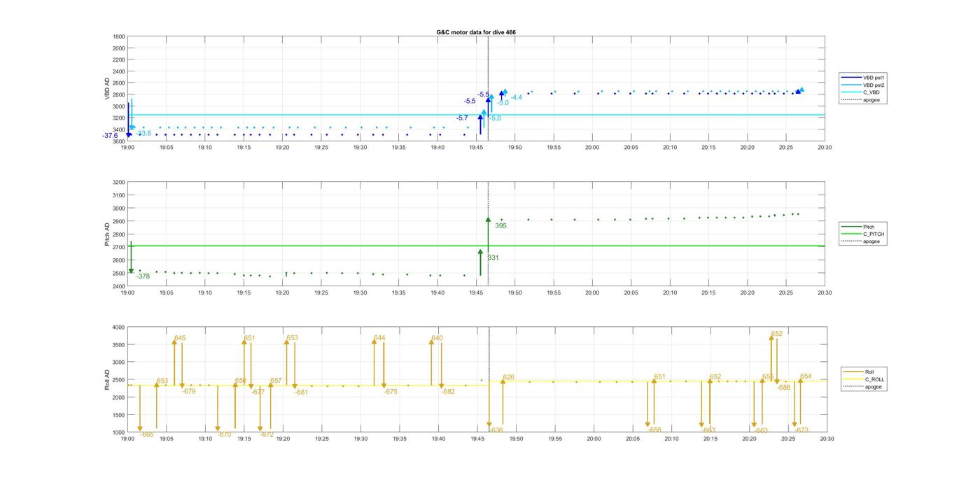
Task: Click the -378 pitch data label
Action: 143,276
